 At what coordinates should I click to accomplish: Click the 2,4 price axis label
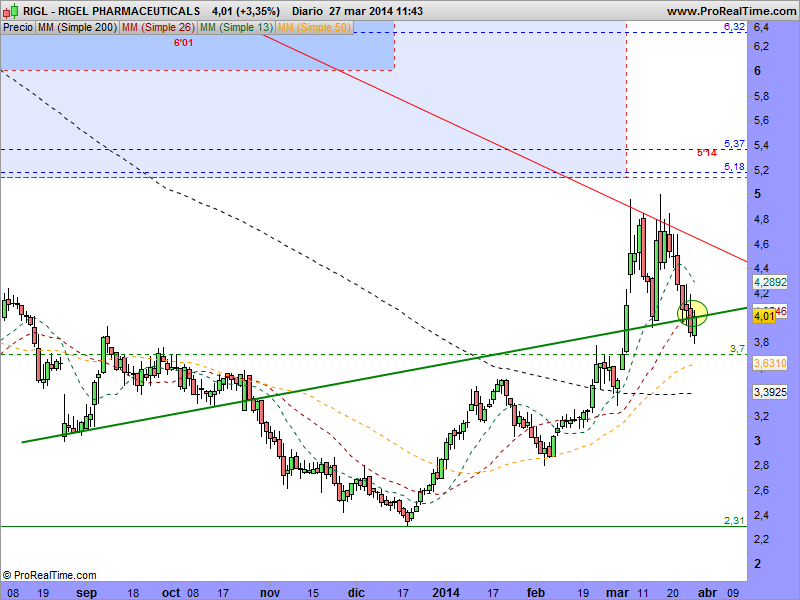(762, 515)
